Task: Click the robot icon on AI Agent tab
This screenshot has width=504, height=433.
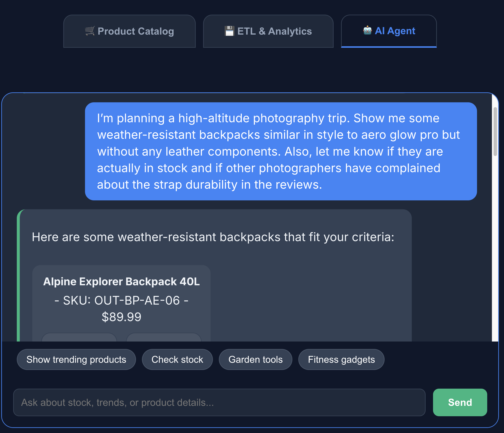Action: tap(367, 31)
